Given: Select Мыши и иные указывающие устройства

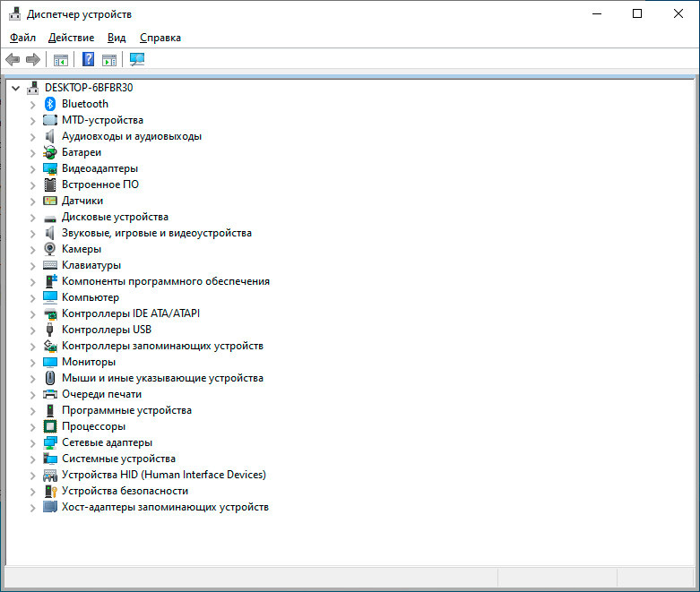Looking at the screenshot, I should (162, 378).
